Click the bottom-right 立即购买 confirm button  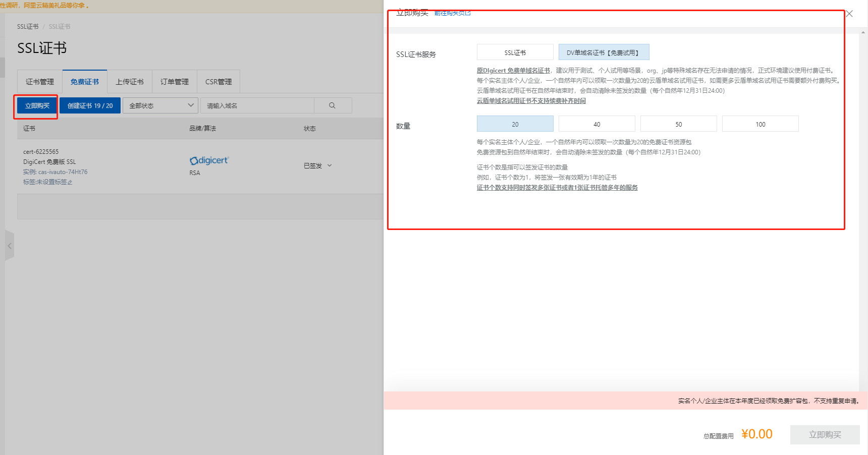pos(825,434)
